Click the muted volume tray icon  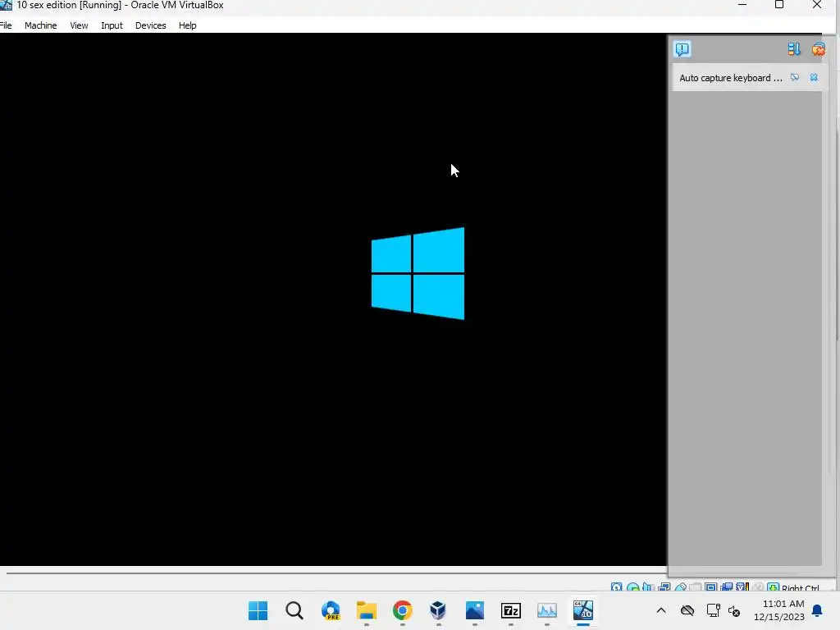(734, 610)
